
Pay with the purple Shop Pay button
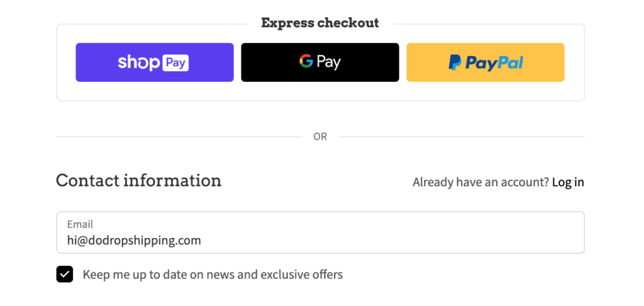pos(155,62)
